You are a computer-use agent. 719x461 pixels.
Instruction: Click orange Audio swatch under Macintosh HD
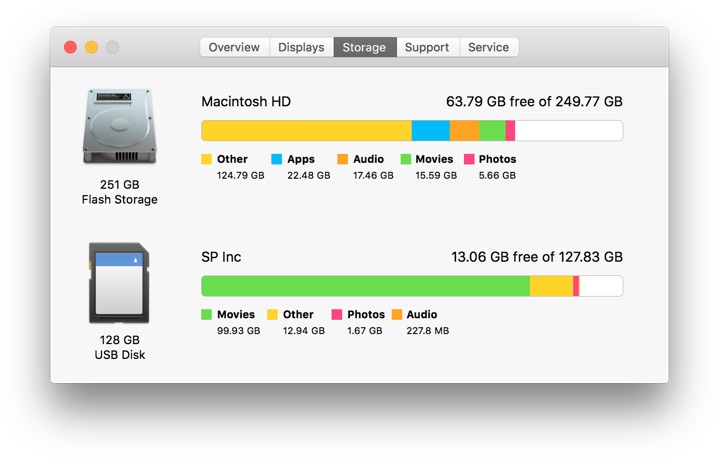click(343, 159)
